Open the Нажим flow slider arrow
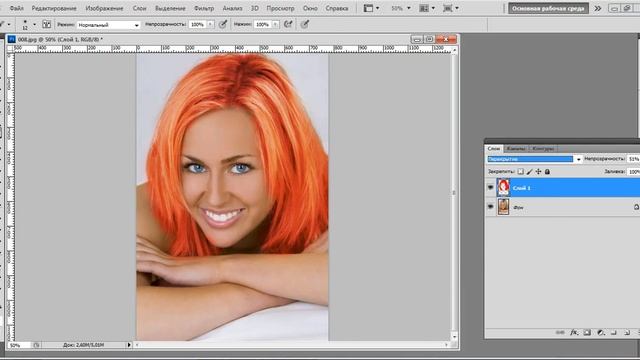Image resolution: width=640 pixels, height=360 pixels. tap(276, 24)
